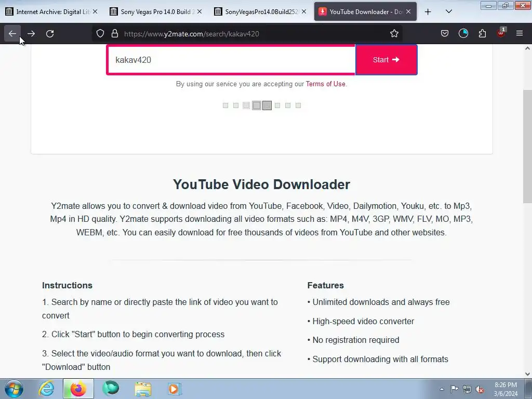Launch the media player taskbar icon

tap(175, 389)
